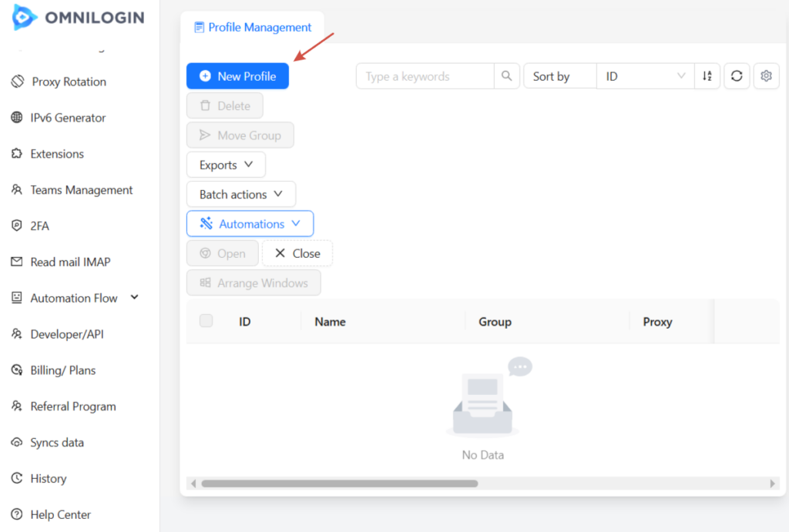Toggle the sort order icon
The image size is (789, 532).
tap(707, 76)
